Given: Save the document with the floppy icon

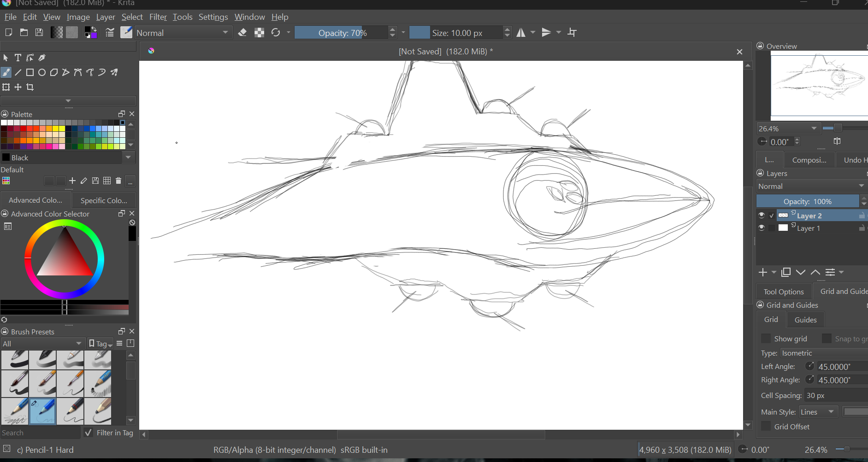Looking at the screenshot, I should [39, 33].
